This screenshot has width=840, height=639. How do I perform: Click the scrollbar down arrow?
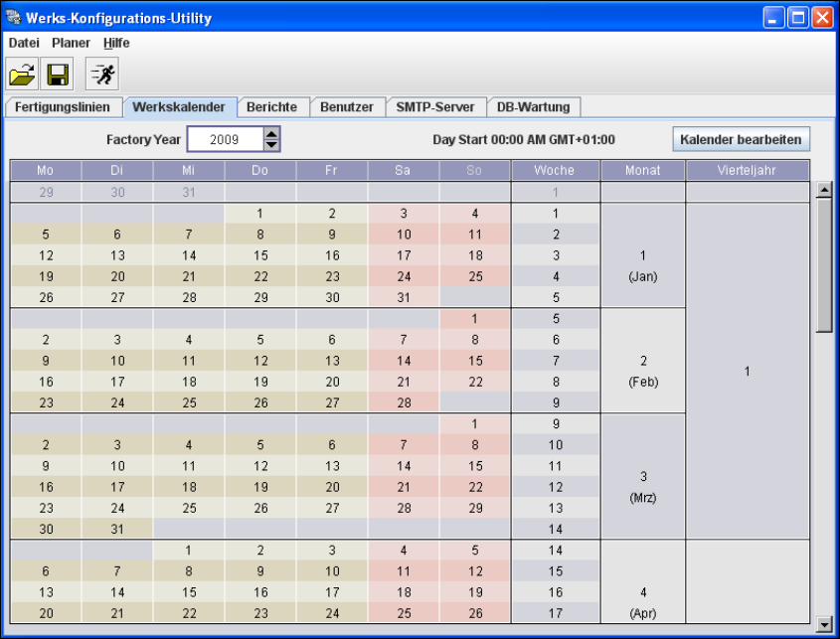pos(824,623)
